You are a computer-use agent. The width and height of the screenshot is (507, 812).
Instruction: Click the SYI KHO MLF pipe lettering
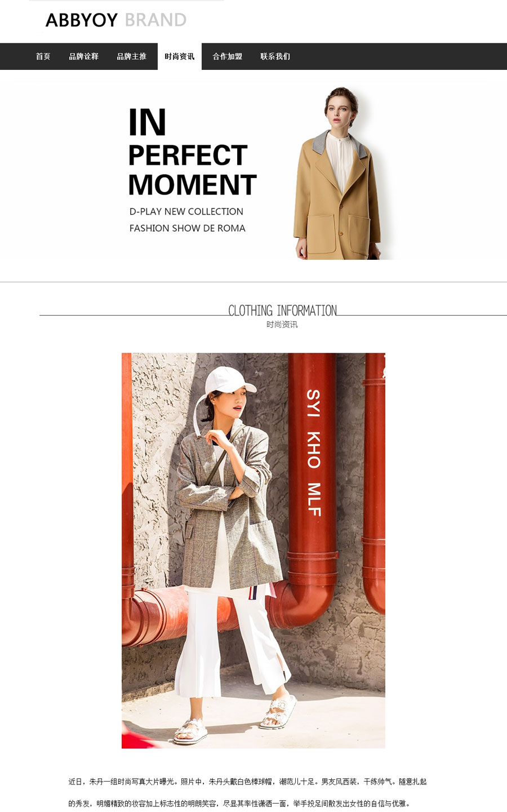[314, 452]
